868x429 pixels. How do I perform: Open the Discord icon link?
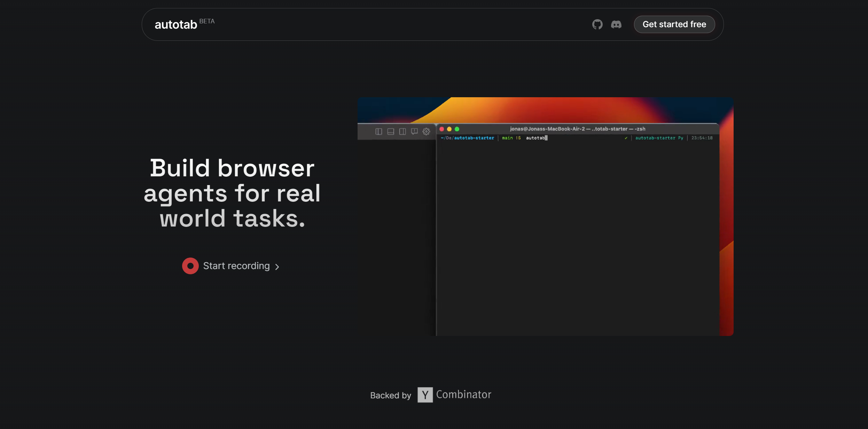click(x=616, y=24)
